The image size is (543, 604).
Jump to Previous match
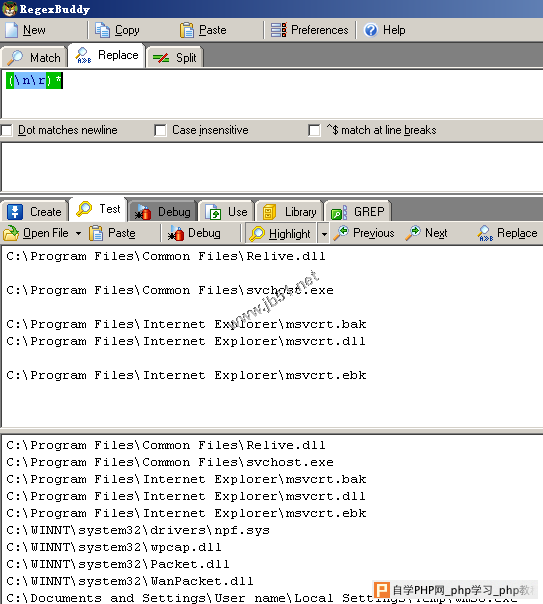[x=364, y=233]
